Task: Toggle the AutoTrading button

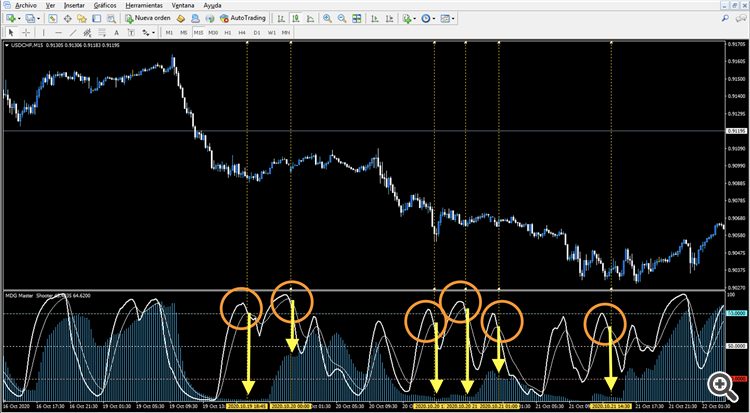Action: click(243, 18)
